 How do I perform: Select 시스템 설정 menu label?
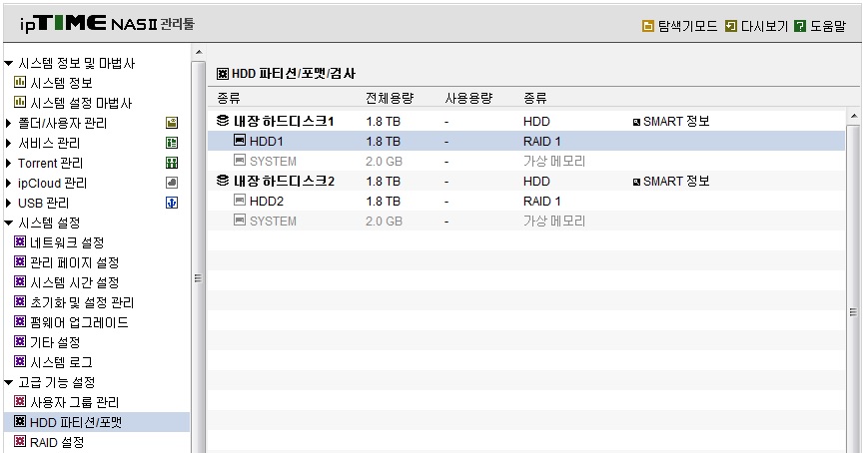(49, 223)
